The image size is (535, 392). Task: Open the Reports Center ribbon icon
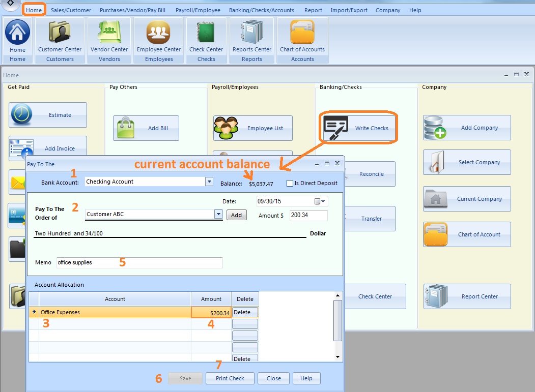click(x=251, y=36)
